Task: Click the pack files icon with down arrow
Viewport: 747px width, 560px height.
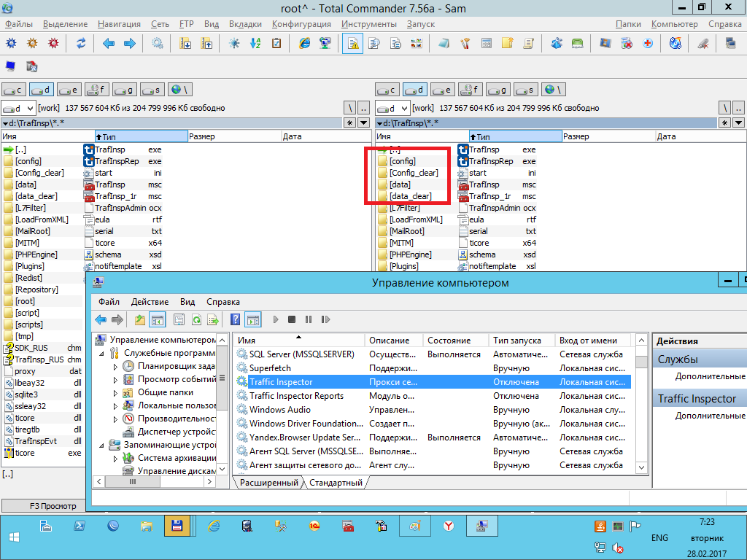Action: (185, 43)
